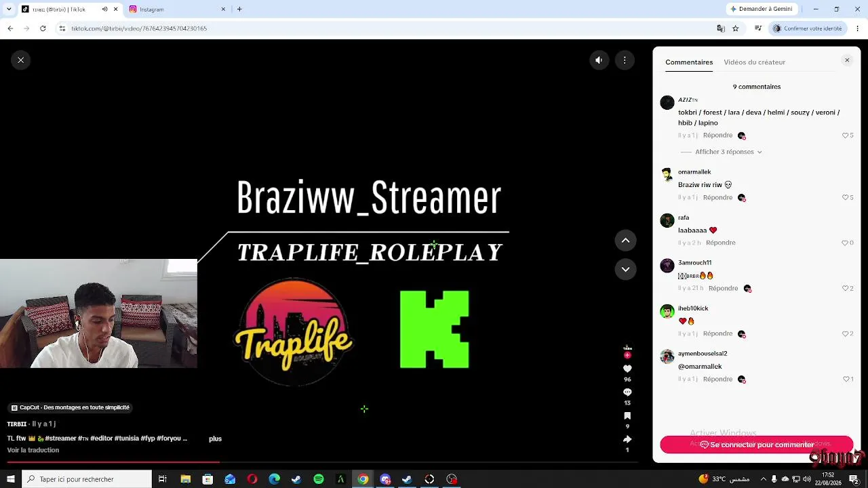Open the tab search dropdown

pos(9,9)
